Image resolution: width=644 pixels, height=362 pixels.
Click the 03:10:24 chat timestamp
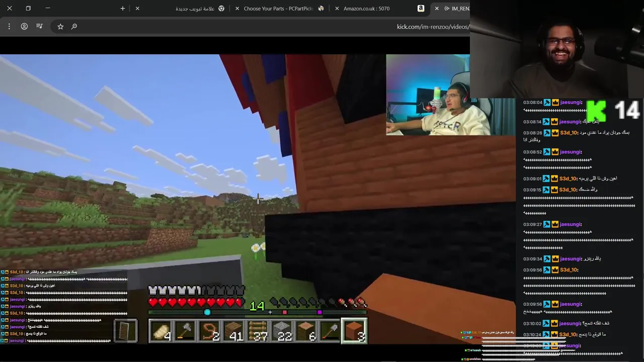532,335
